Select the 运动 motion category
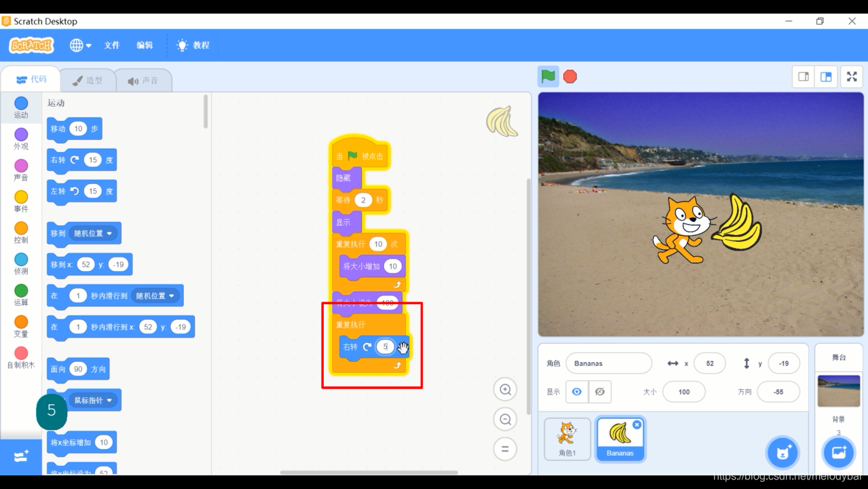The width and height of the screenshot is (868, 489). pos(21,107)
